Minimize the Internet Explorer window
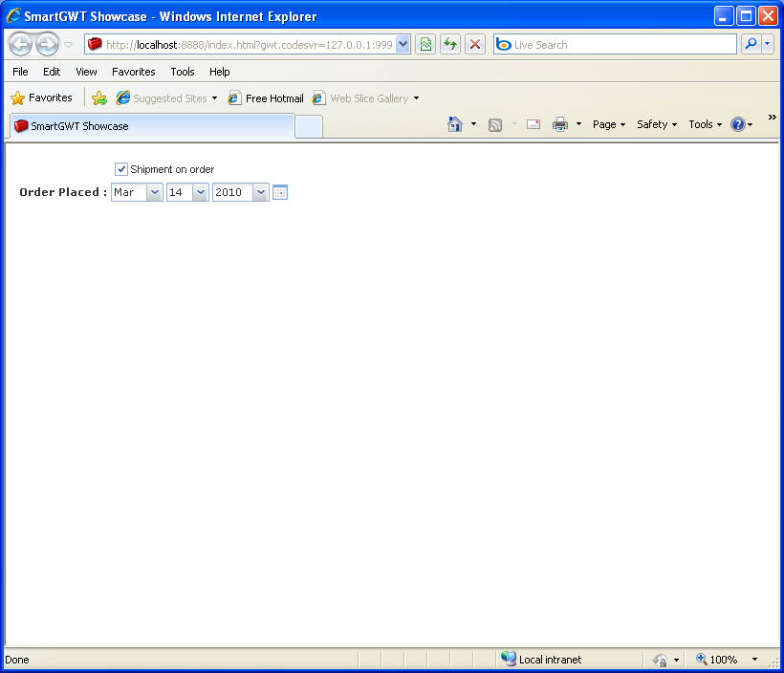This screenshot has width=784, height=673. point(723,16)
